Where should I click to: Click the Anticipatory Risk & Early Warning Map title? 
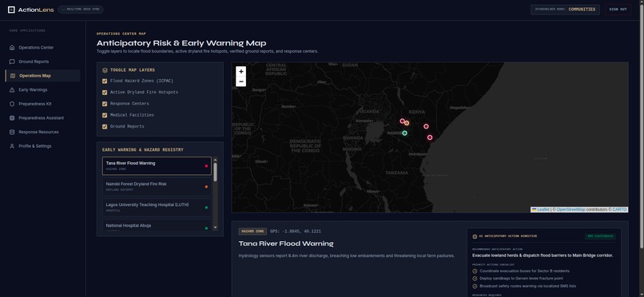181,43
